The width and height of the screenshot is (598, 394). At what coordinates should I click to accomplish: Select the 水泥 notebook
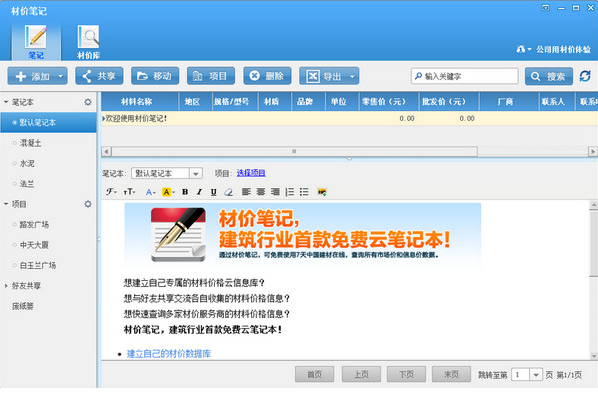(x=27, y=163)
